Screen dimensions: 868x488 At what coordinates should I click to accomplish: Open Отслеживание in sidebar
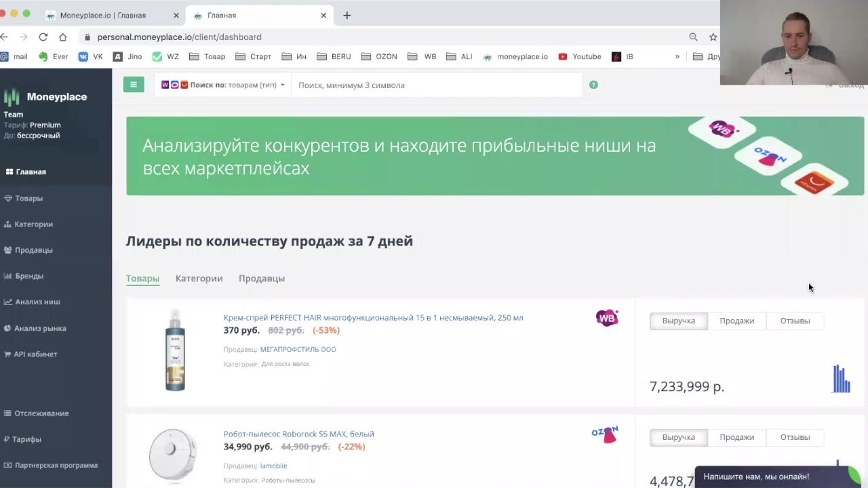point(36,413)
